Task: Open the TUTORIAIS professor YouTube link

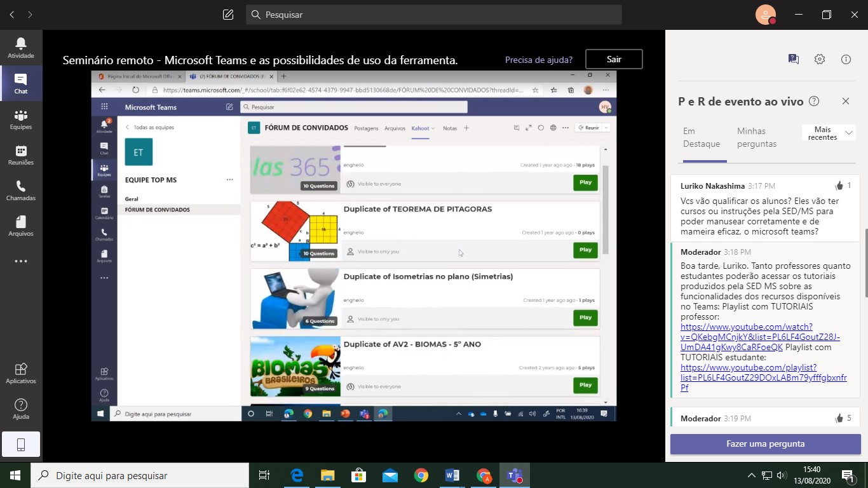Action: 760,337
